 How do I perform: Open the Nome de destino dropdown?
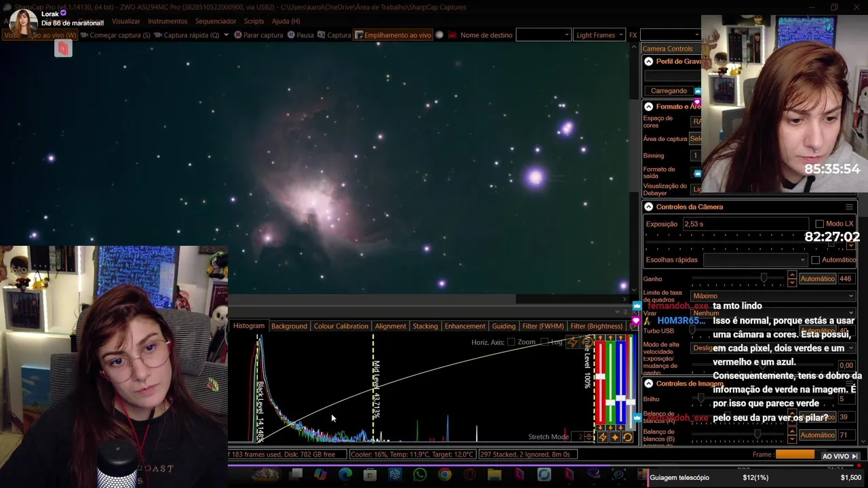pyautogui.click(x=543, y=35)
